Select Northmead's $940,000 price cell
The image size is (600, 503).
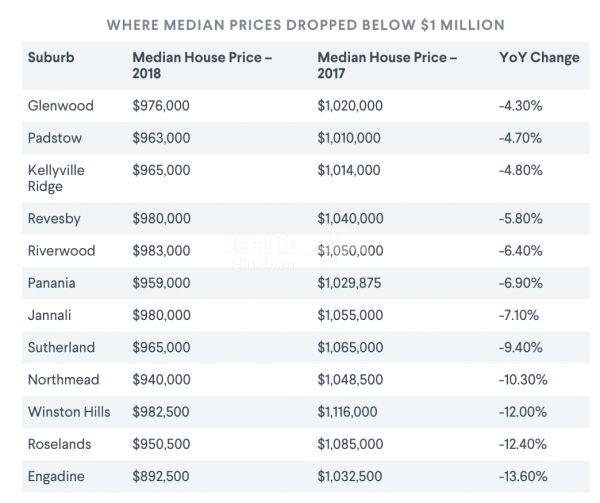click(161, 380)
